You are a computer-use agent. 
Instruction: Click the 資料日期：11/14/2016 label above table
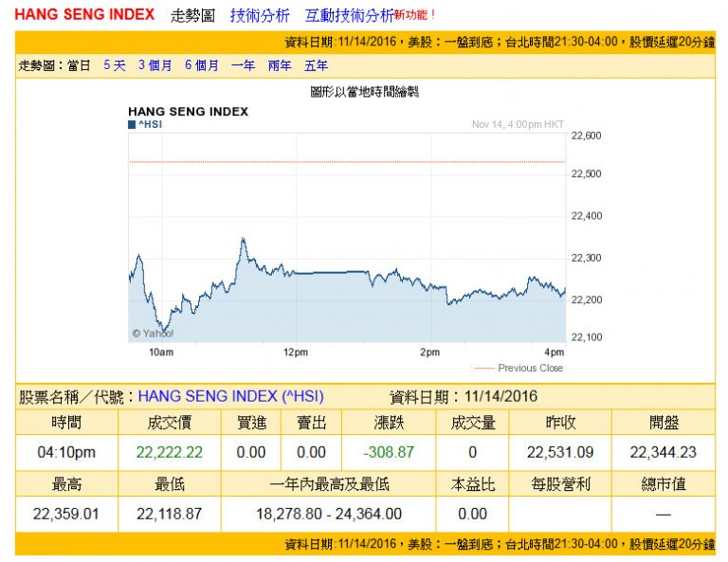pyautogui.click(x=464, y=397)
